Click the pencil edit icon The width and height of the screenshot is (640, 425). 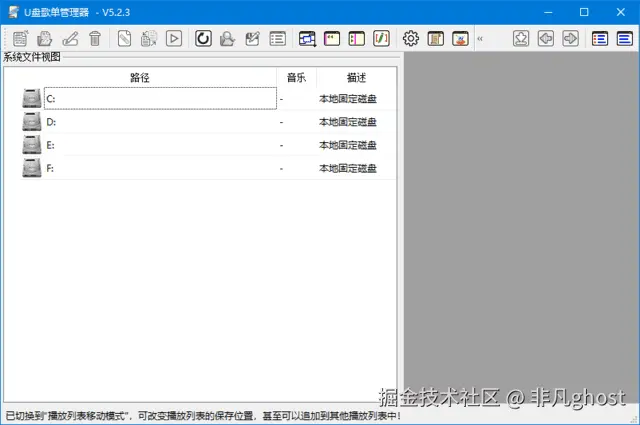pyautogui.click(x=70, y=39)
